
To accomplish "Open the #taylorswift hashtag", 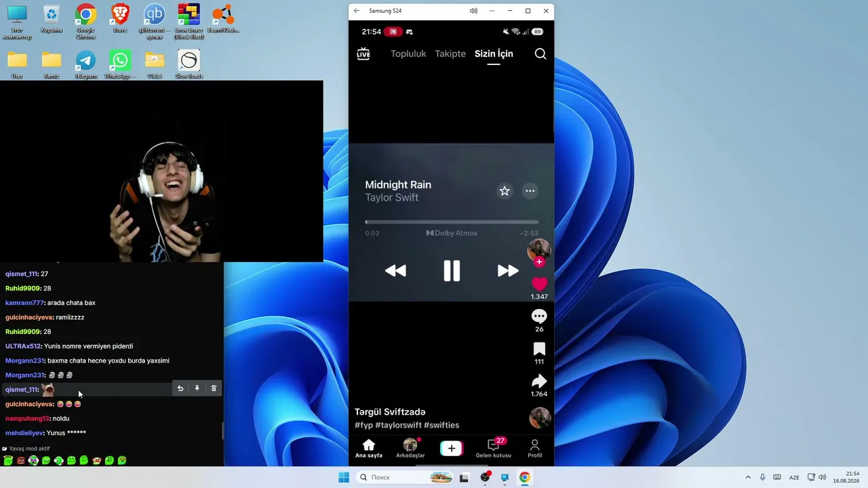I will point(398,425).
